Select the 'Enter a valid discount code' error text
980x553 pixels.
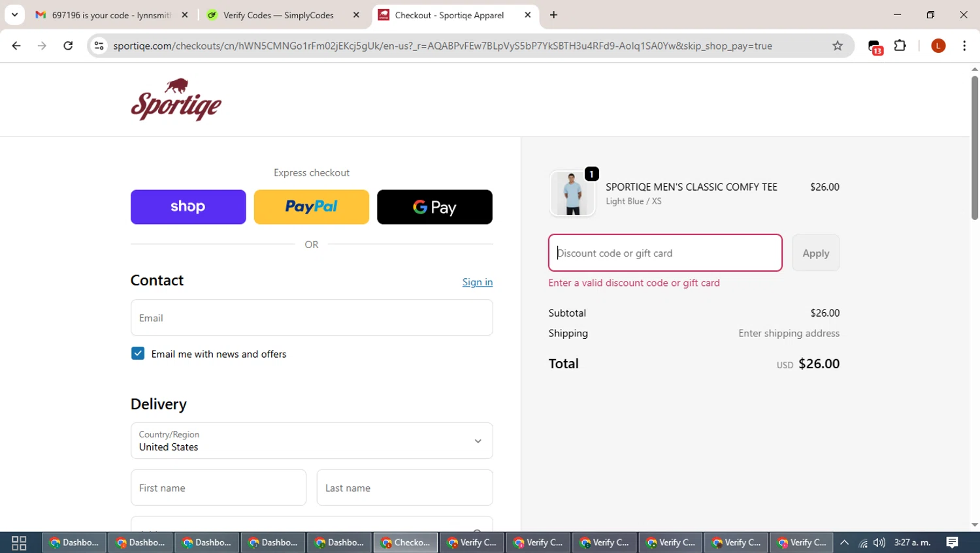[634, 283]
